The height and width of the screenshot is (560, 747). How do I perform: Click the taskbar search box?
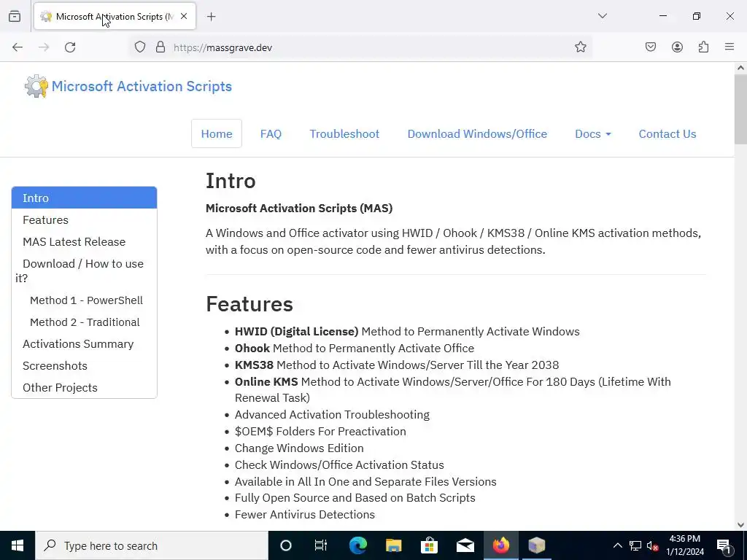tap(152, 545)
